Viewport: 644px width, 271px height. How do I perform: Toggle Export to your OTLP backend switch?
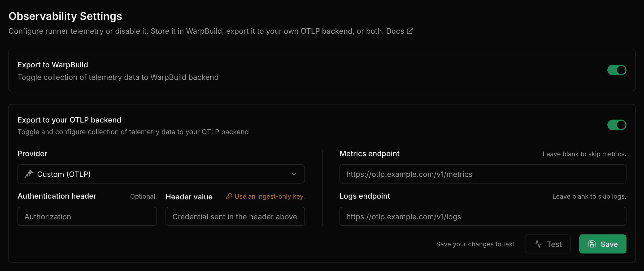617,125
